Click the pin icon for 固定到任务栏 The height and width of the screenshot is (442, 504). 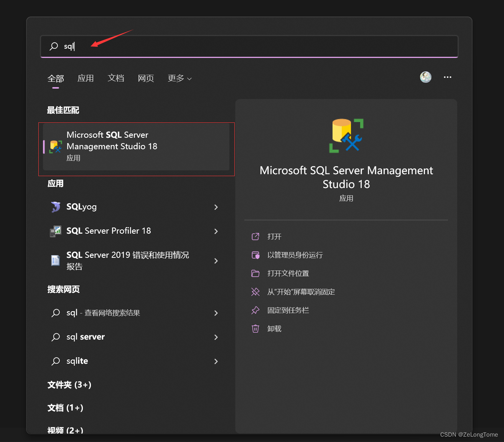pos(255,310)
